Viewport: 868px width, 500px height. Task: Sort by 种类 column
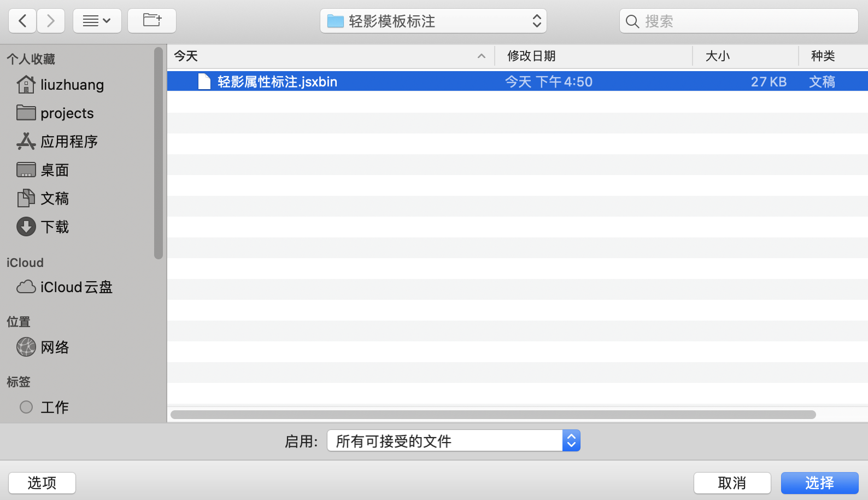833,56
